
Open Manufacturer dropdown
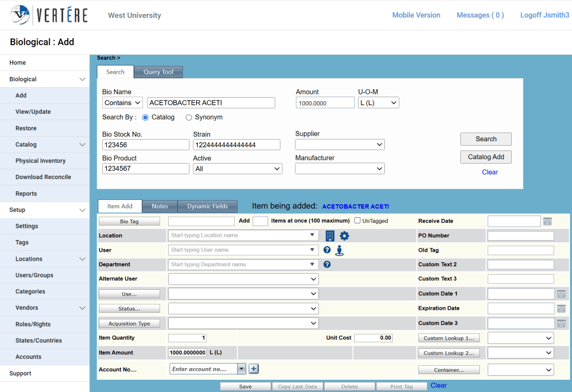340,169
